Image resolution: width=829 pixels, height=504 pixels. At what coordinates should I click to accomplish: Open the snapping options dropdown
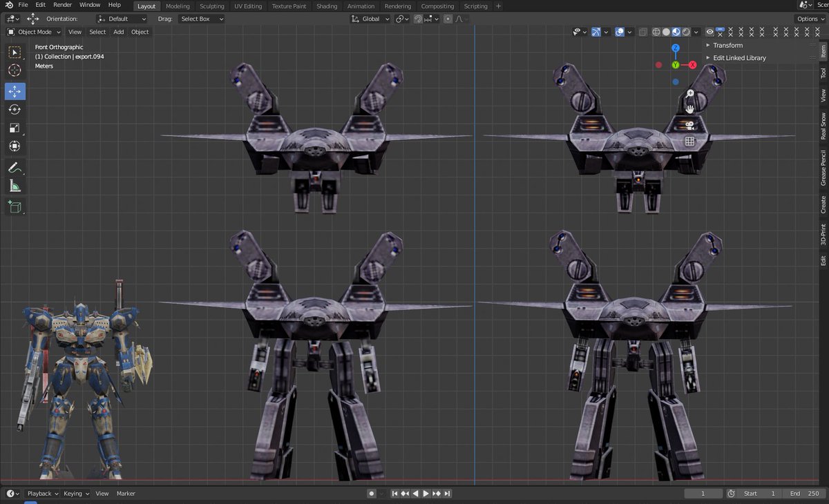point(430,19)
